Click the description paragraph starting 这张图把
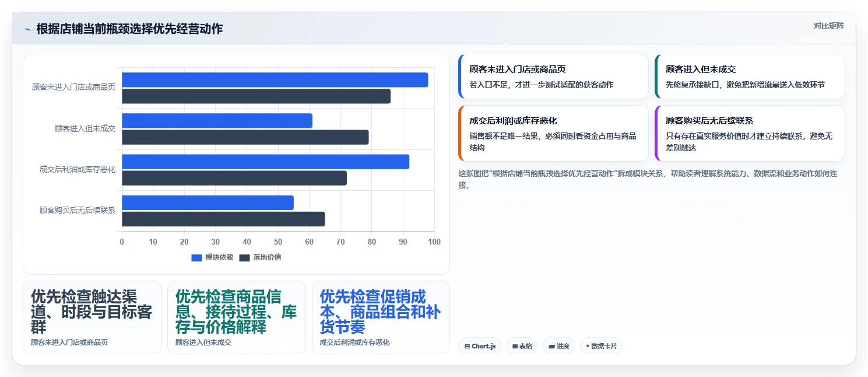 coord(648,179)
